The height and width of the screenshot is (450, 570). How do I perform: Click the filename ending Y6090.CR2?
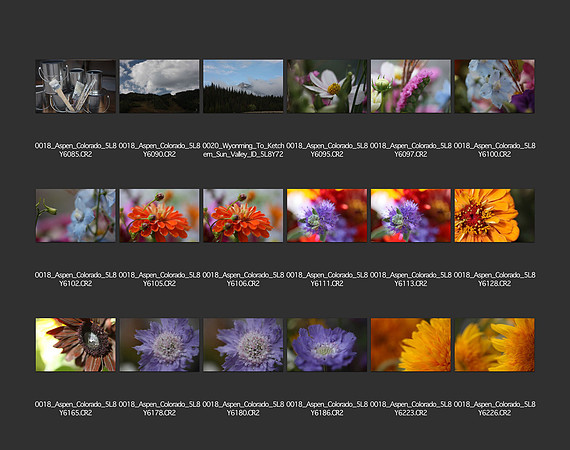(x=159, y=150)
